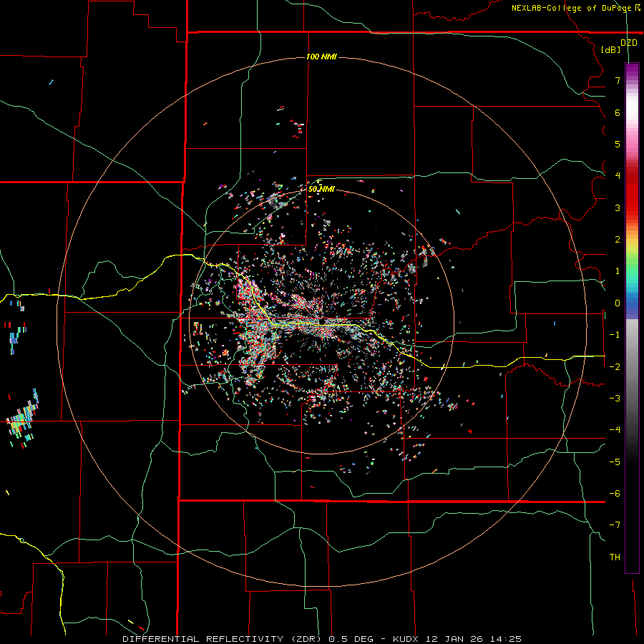
Task: Click the -7 value on the color scale
Action: click(615, 525)
